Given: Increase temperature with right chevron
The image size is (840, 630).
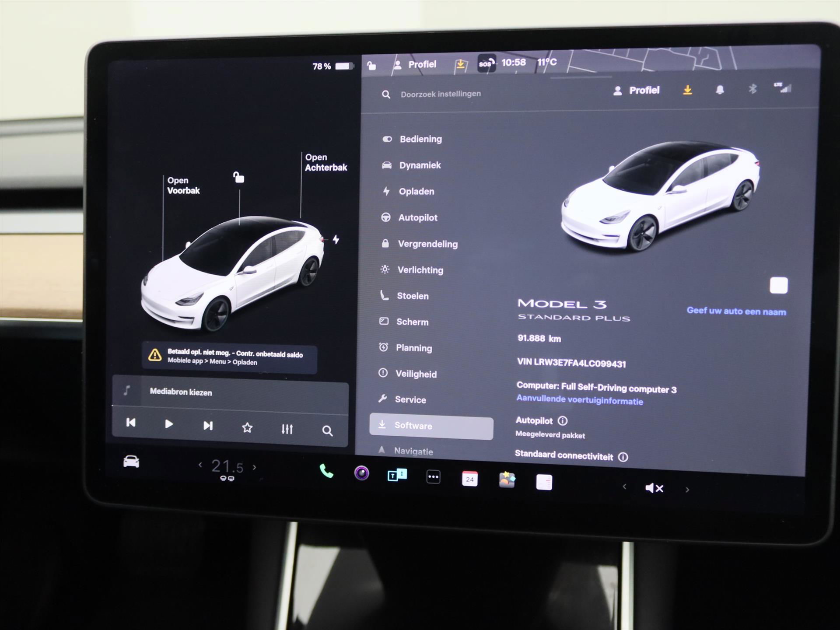Looking at the screenshot, I should coord(255,467).
